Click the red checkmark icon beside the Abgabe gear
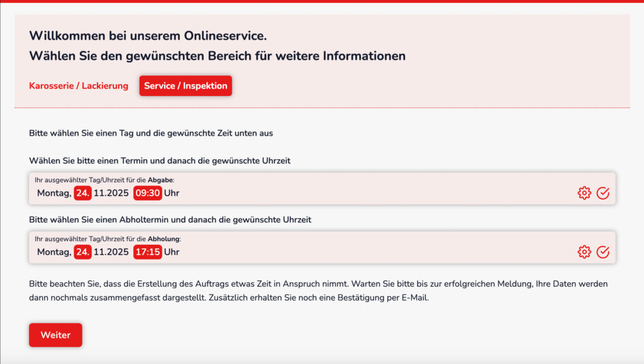 click(603, 193)
